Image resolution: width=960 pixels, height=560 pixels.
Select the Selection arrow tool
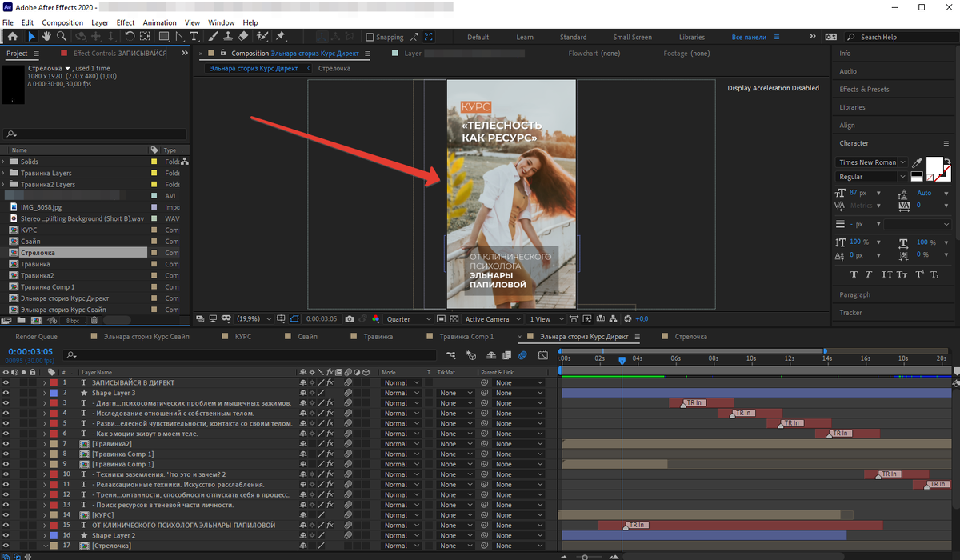[x=32, y=36]
